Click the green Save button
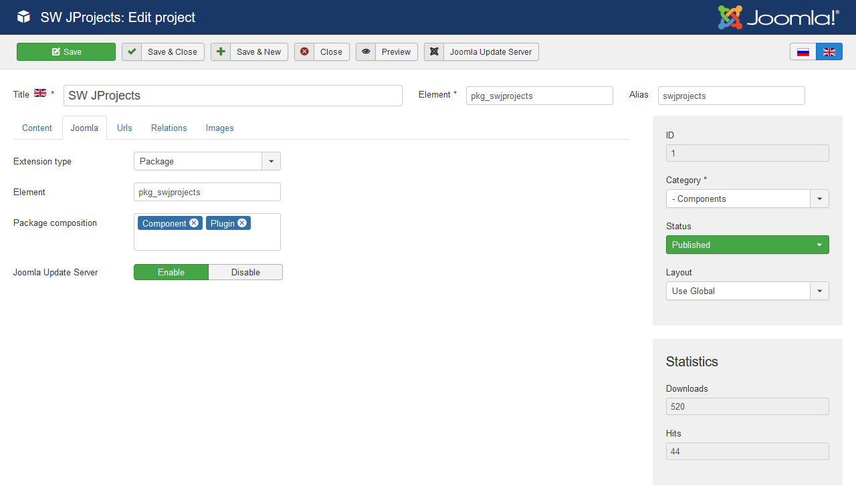 click(66, 51)
